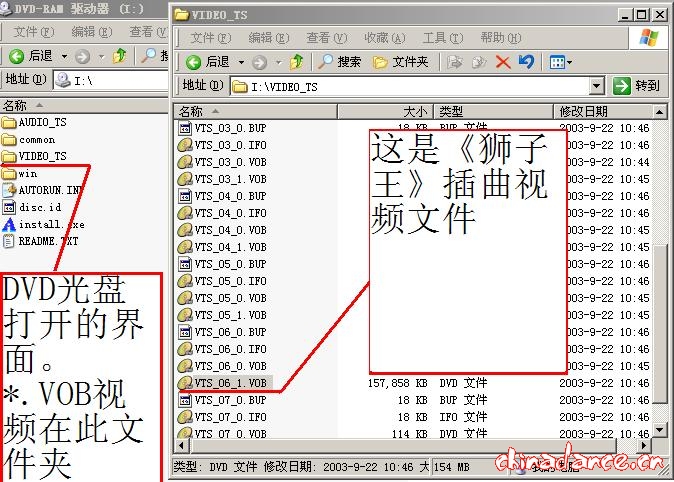
Task: Expand the address bar dropdown for I:\VIDEO_TS
Action: 597,86
